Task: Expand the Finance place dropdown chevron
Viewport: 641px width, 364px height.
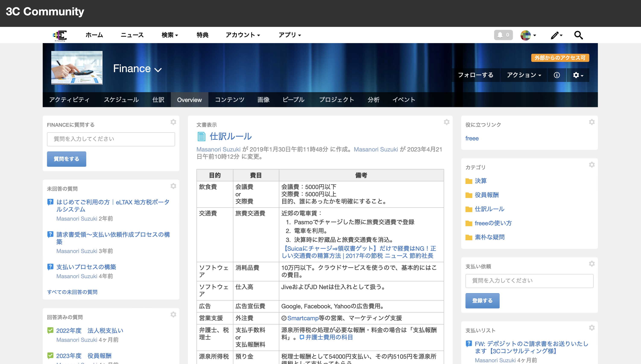Action: [158, 70]
